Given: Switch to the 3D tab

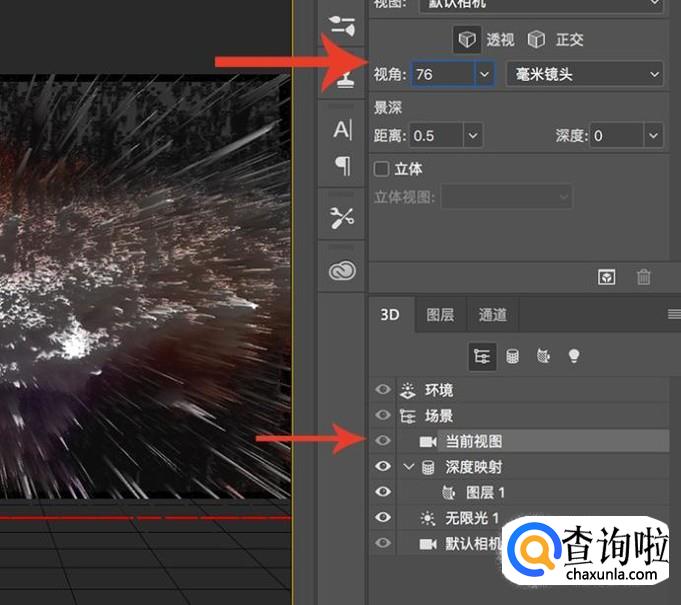Looking at the screenshot, I should click(x=390, y=314).
